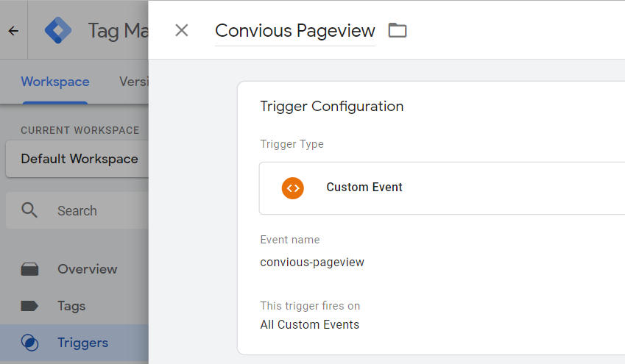
Task: Open the Overview section label
Action: point(87,269)
